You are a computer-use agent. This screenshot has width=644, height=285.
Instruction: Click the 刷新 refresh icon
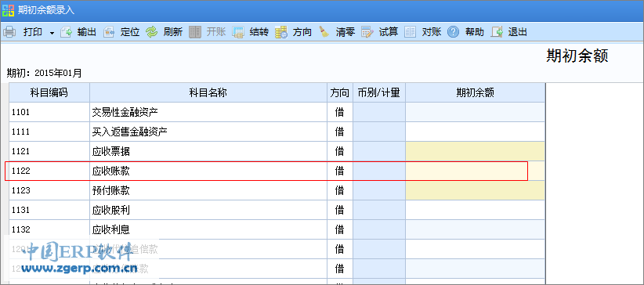coord(152,32)
